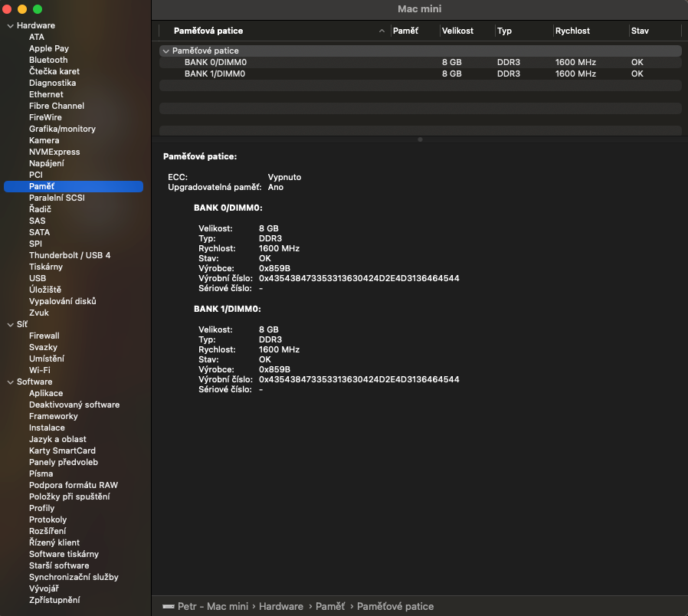Screen dimensions: 688x616
Task: Select Tiskárny in the sidebar
Action: coord(46,267)
